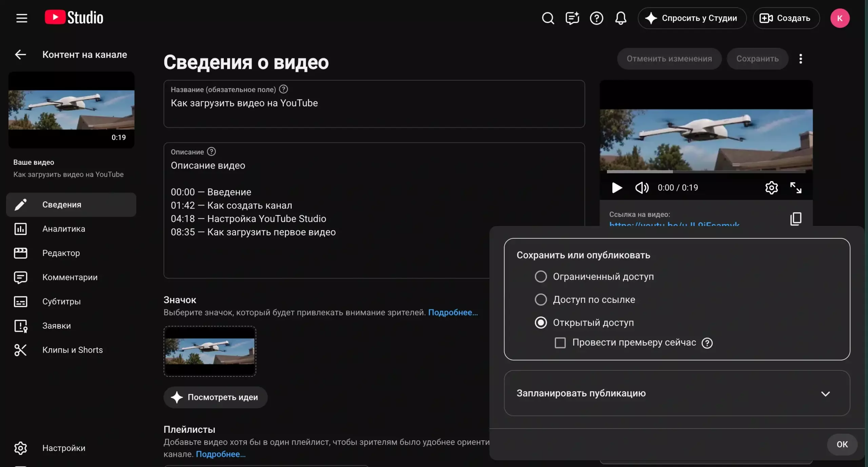Open search across the channel
Viewport: 868px width, 467px height.
pyautogui.click(x=548, y=18)
